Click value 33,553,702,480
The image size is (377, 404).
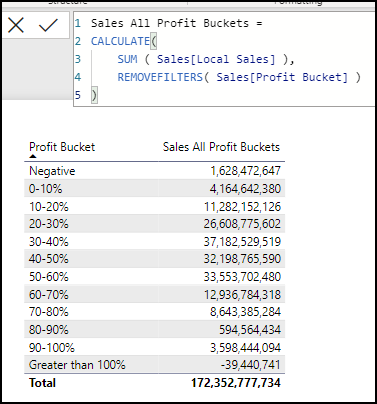coord(242,277)
